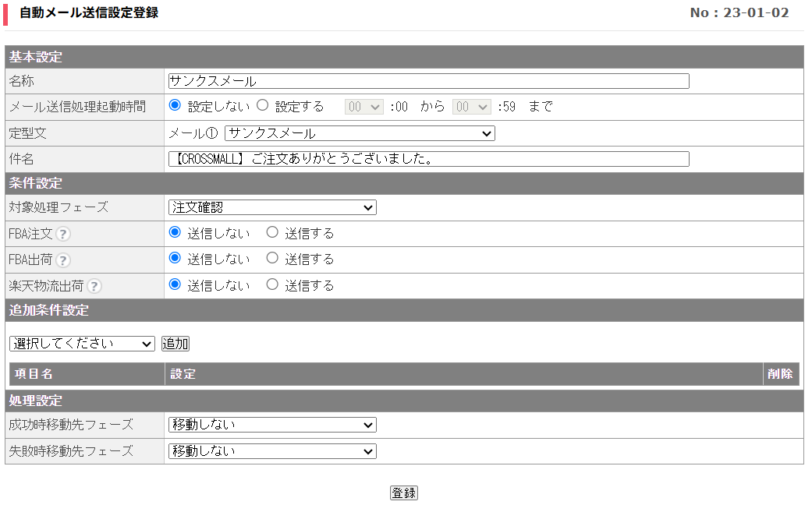Viewport: 812px width, 505px height.
Task: Click the メール送信処理起動時間 label
Action: (x=77, y=107)
